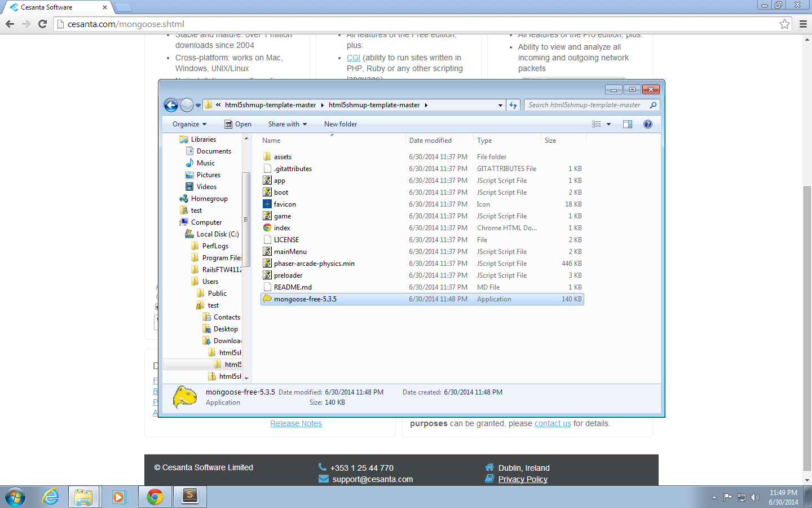
Task: Open Chrome's hamburger menu icon
Action: [x=803, y=24]
